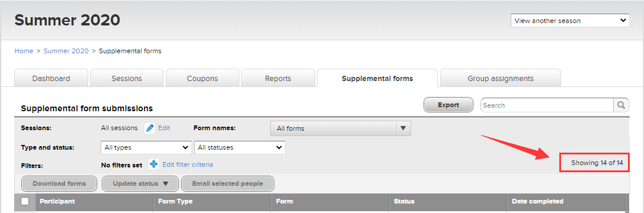This screenshot has height=213, width=644.
Task: Expand the All statuses dropdown
Action: coord(240,147)
